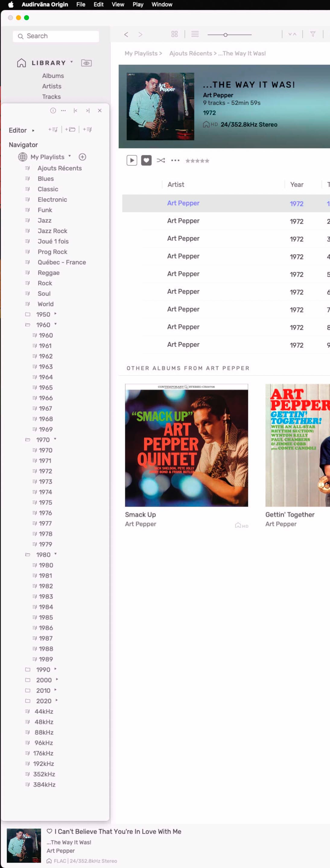Expand panel to the right edge

pos(88,111)
